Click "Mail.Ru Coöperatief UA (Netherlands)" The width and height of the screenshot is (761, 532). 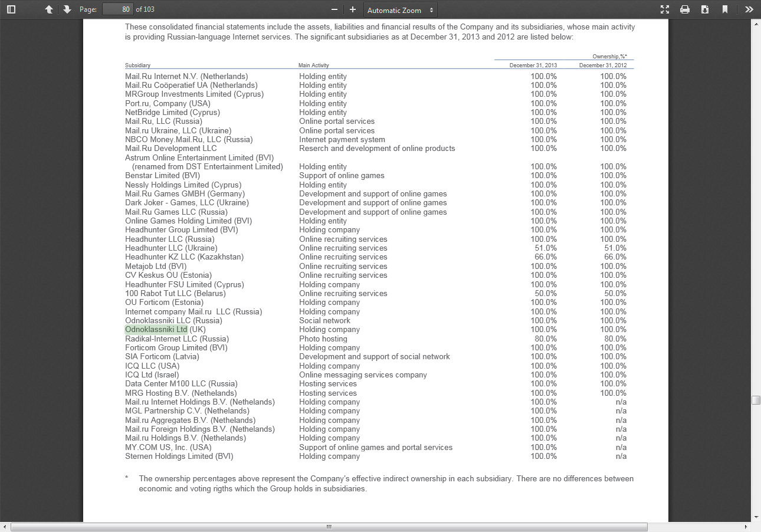coord(191,86)
